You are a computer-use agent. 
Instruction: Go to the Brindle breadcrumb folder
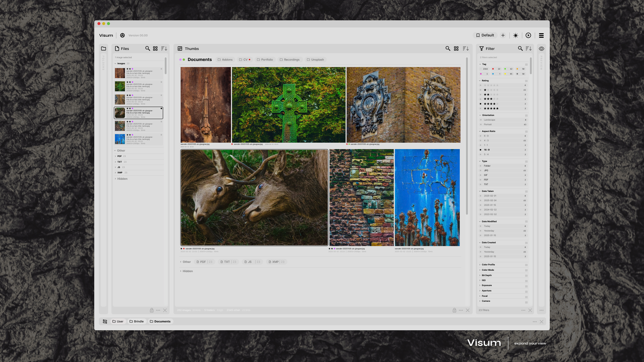pos(137,321)
